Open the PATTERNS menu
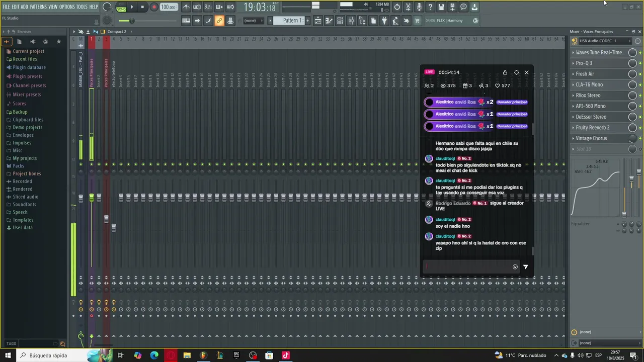 (x=38, y=7)
